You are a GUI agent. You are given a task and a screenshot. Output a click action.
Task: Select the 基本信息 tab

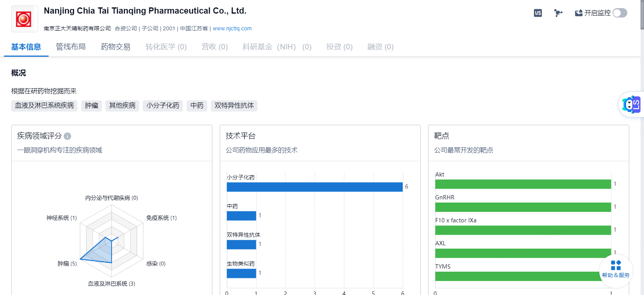26,47
